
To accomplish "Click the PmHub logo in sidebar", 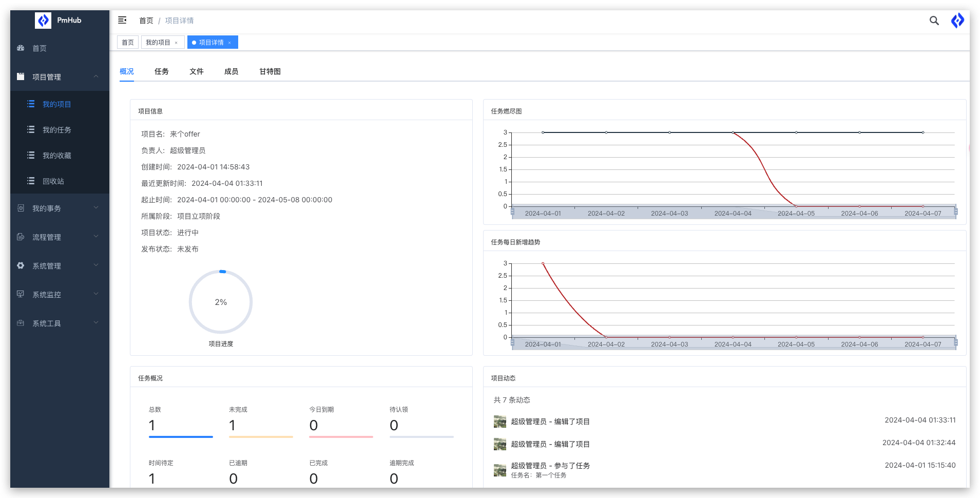I will (x=43, y=21).
